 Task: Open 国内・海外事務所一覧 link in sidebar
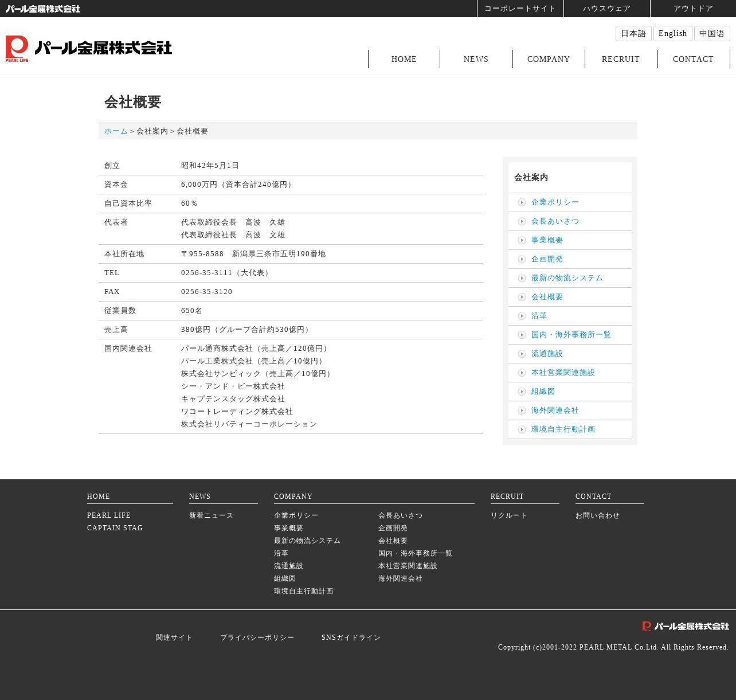(571, 335)
